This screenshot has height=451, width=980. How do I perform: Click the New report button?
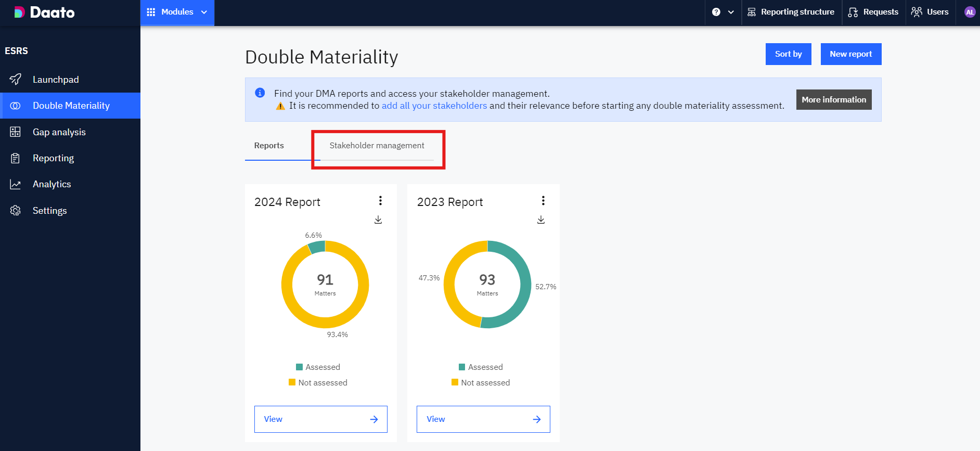(850, 54)
